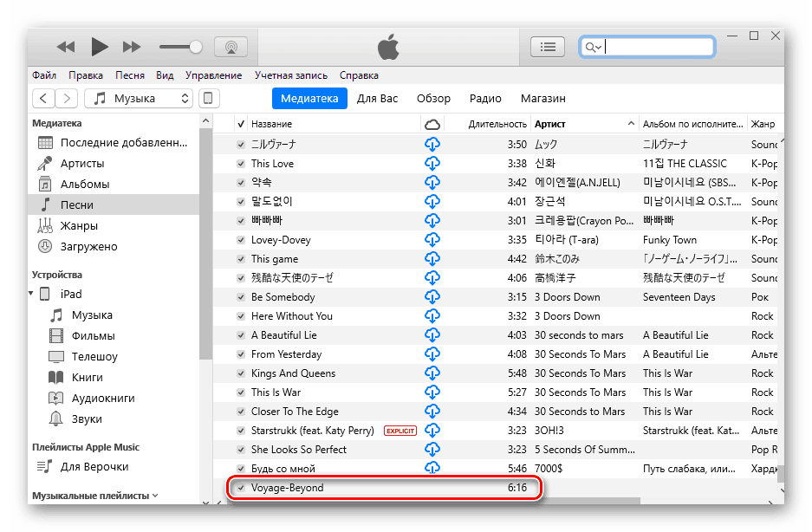Image resolution: width=812 pixels, height=532 pixels.
Task: Open the Правка menu
Action: tap(86, 75)
